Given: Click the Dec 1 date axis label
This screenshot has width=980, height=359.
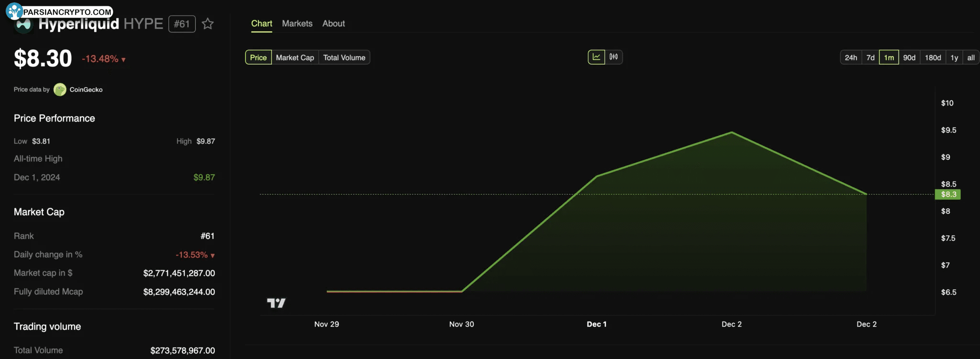Looking at the screenshot, I should pos(597,324).
